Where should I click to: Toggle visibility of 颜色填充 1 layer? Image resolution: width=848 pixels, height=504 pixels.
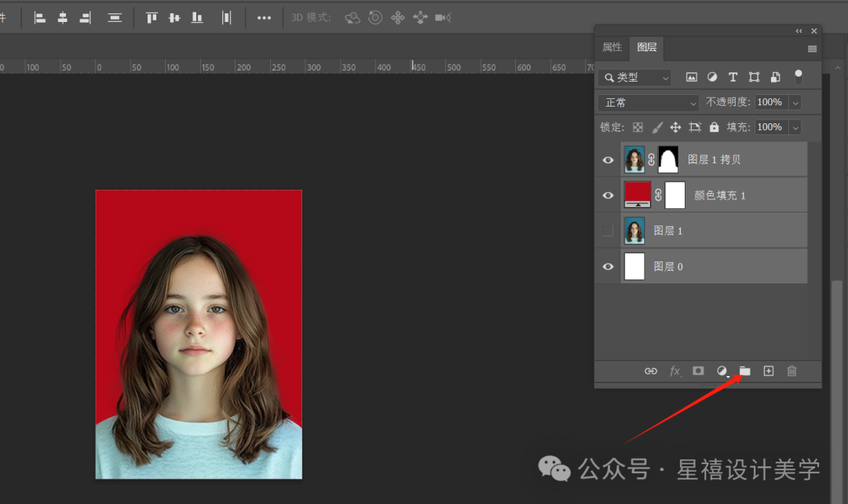coord(608,195)
